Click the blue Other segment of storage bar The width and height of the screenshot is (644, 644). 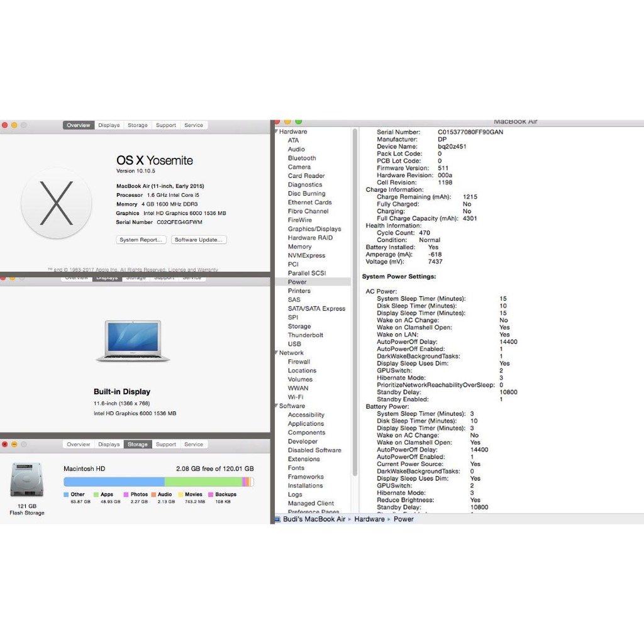(114, 482)
